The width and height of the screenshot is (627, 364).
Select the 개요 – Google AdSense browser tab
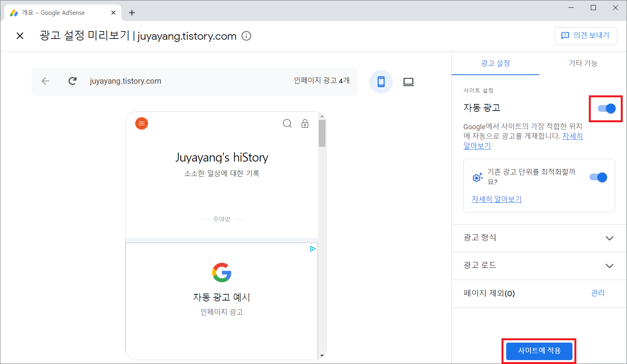tap(63, 12)
